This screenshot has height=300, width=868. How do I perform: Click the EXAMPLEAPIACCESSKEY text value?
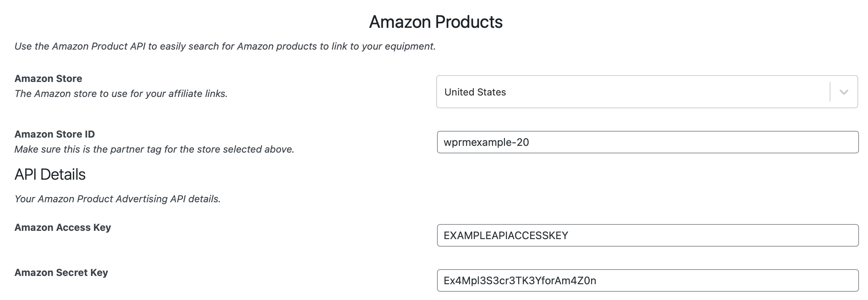[x=506, y=235]
